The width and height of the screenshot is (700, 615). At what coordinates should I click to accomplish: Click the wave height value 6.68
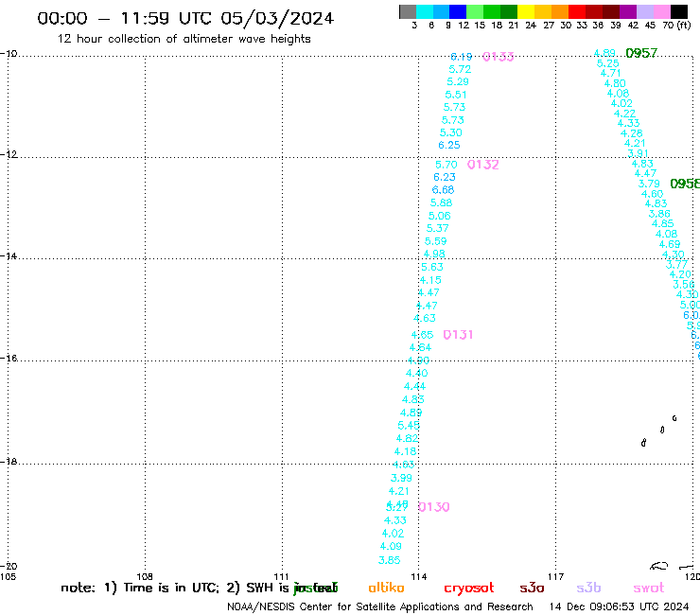443,190
